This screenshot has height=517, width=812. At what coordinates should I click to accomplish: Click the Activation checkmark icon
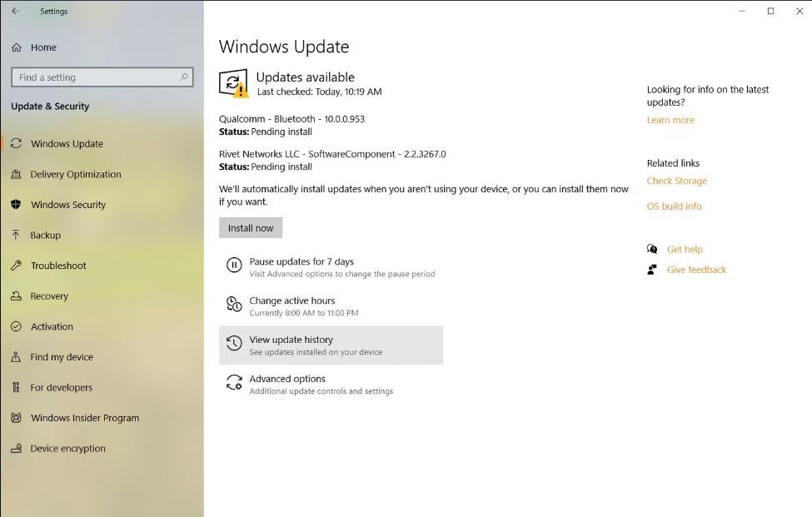point(16,326)
